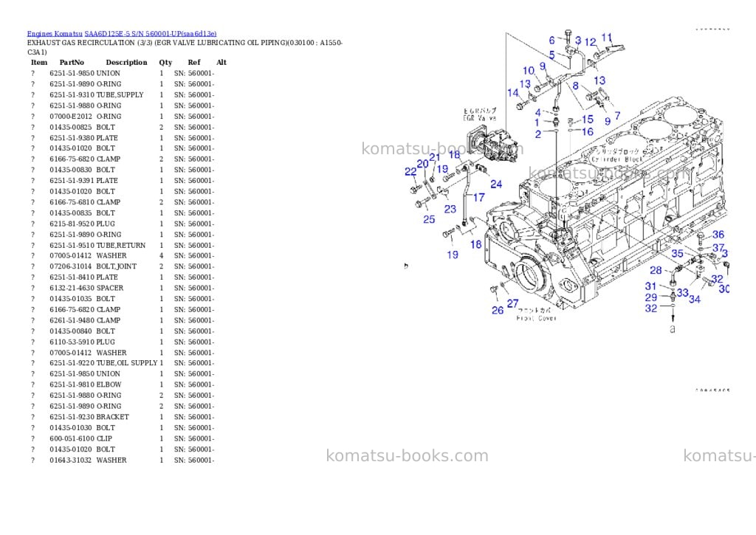Image resolution: width=756 pixels, height=535 pixels.
Task: Select part number 6251-51-9310 TUBE,SUPPLY
Action: pyautogui.click(x=97, y=95)
